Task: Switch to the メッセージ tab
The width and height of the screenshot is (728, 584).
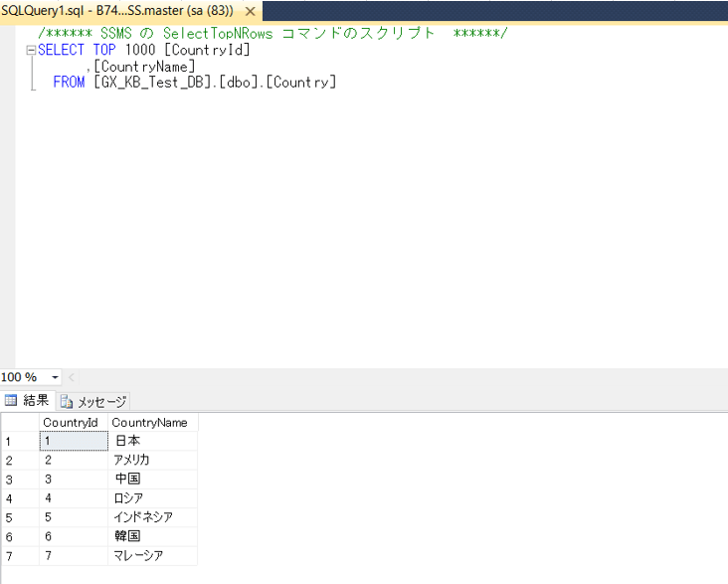Action: click(93, 401)
